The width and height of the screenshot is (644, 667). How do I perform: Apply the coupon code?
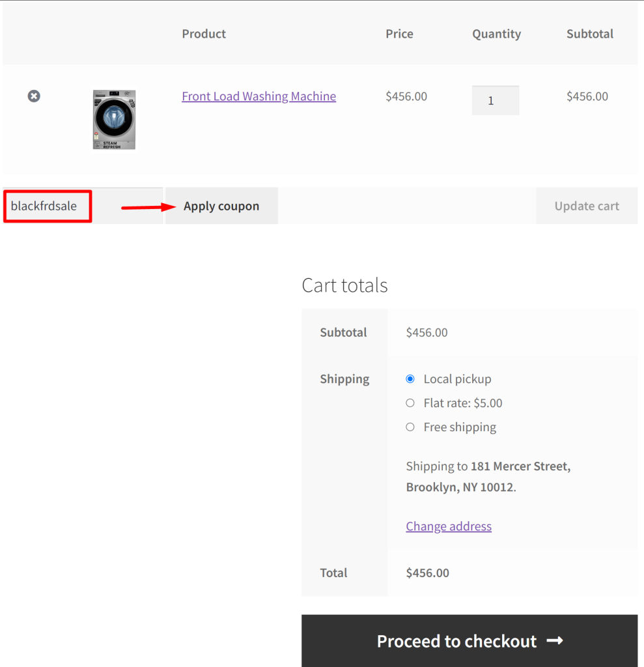[x=221, y=206]
